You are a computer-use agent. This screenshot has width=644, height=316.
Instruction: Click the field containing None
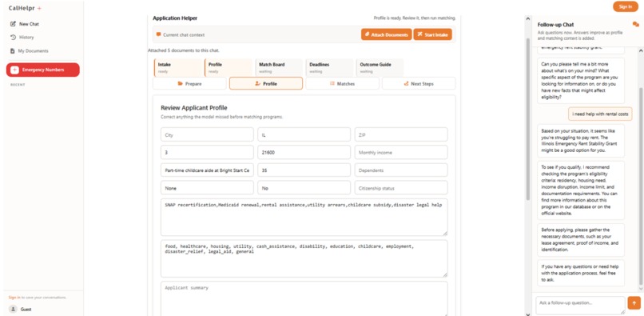pos(207,188)
